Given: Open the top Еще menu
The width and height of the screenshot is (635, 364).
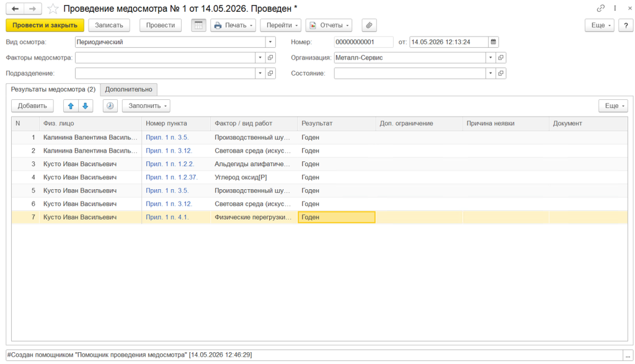Looking at the screenshot, I should tap(600, 25).
